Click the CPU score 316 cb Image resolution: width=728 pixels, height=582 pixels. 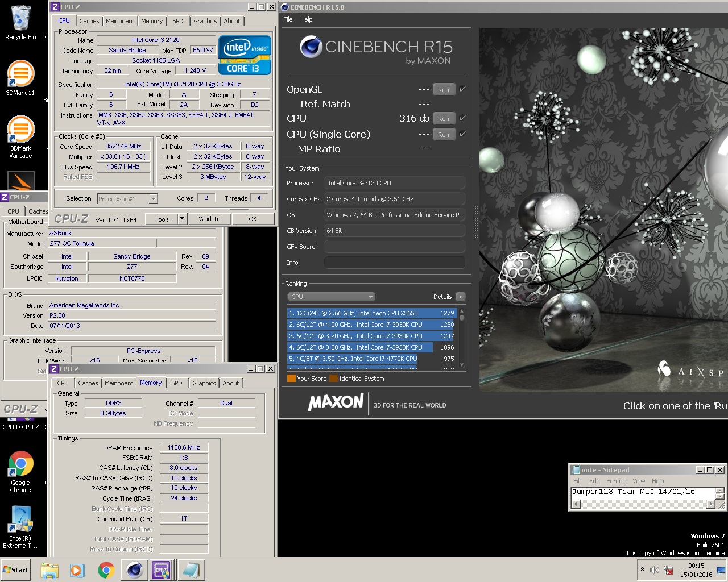[x=414, y=118]
